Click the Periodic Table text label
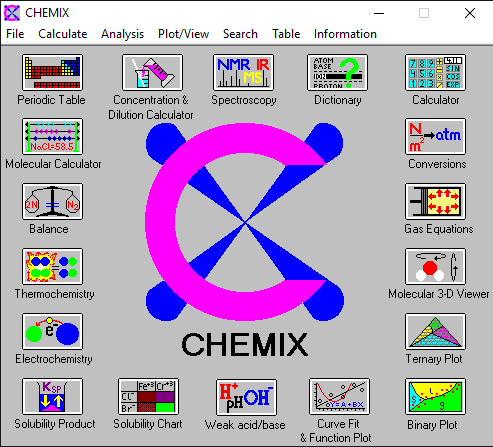This screenshot has height=447, width=493. coord(51,100)
